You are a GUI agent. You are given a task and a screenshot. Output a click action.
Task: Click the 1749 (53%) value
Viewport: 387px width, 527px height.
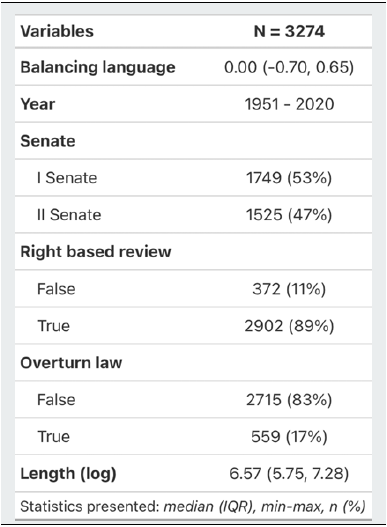[x=289, y=178]
